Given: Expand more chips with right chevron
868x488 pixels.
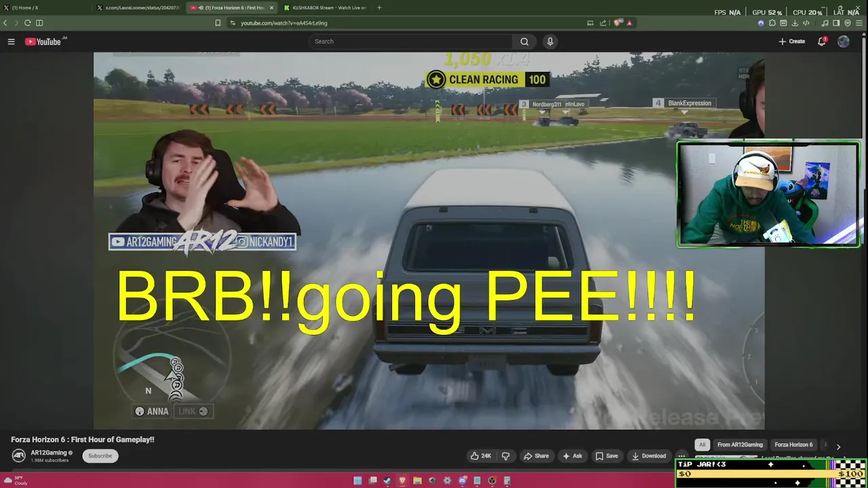Looking at the screenshot, I should [838, 447].
